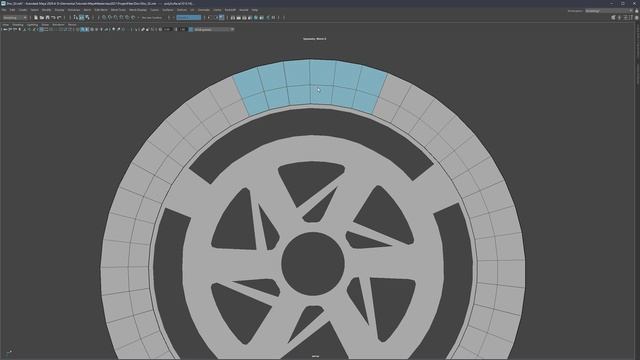The width and height of the screenshot is (640, 360).
Task: Open Camera Attributes from panel toolbar
Action: coord(15,29)
